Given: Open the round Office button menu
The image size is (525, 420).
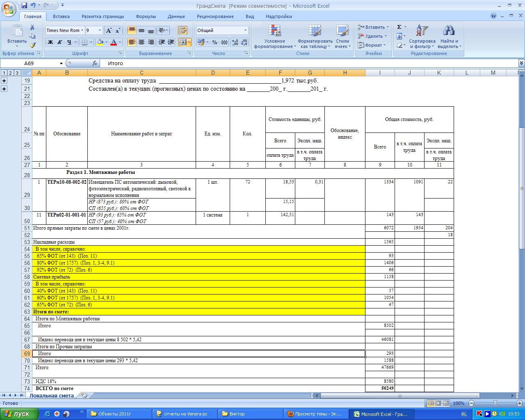Looking at the screenshot, I should 9,9.
